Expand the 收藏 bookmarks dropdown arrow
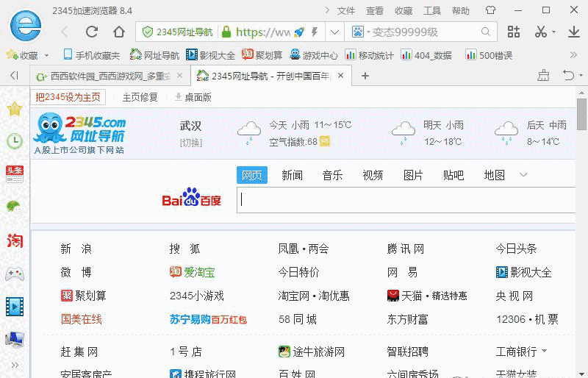588x378 pixels. [47, 55]
